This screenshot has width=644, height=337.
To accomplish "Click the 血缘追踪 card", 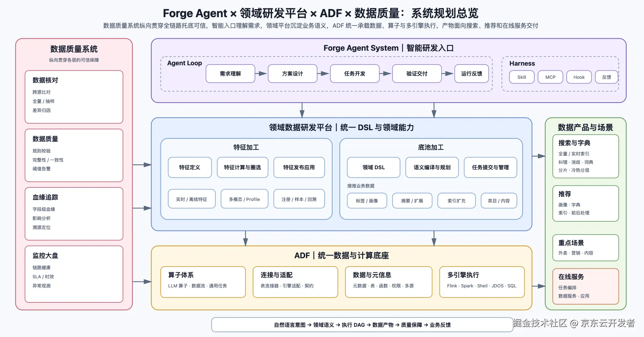I will pyautogui.click(x=74, y=214).
